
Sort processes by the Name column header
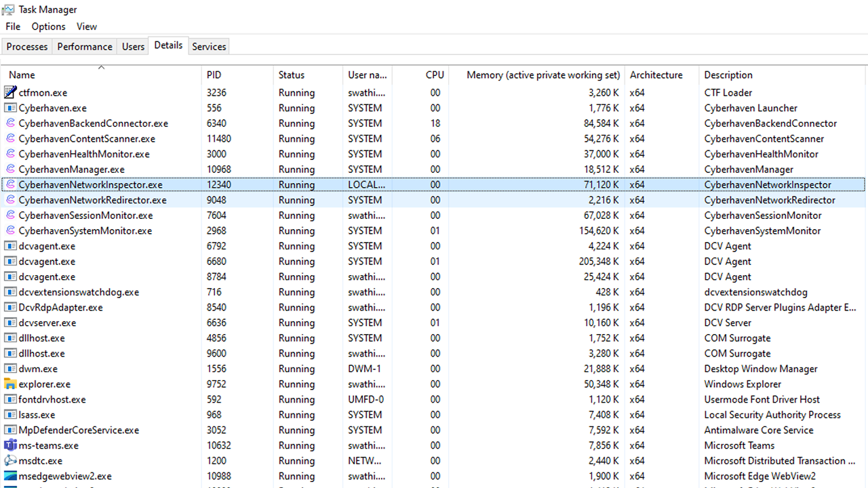click(x=22, y=75)
